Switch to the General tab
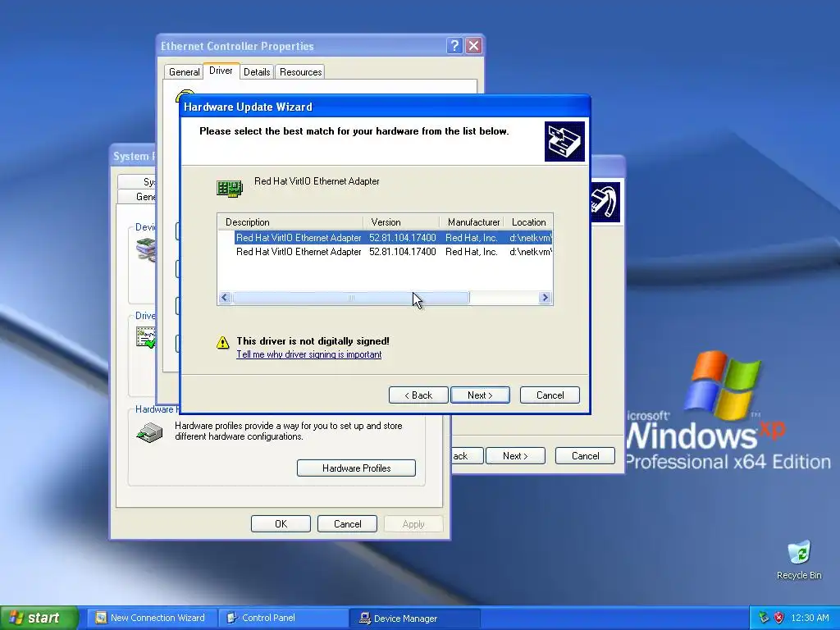This screenshot has height=630, width=840. click(x=184, y=72)
